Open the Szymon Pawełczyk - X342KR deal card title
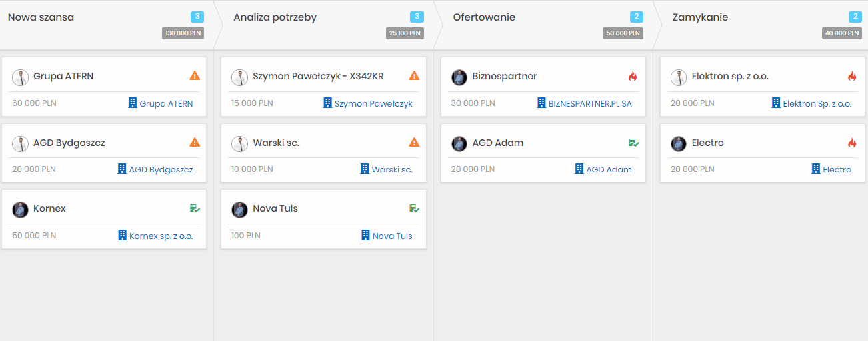 318,76
